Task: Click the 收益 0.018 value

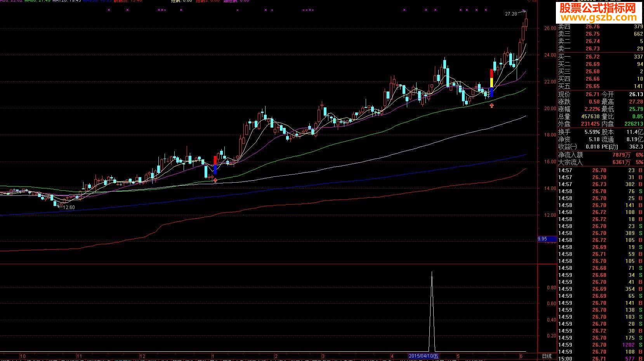Action: [593, 147]
